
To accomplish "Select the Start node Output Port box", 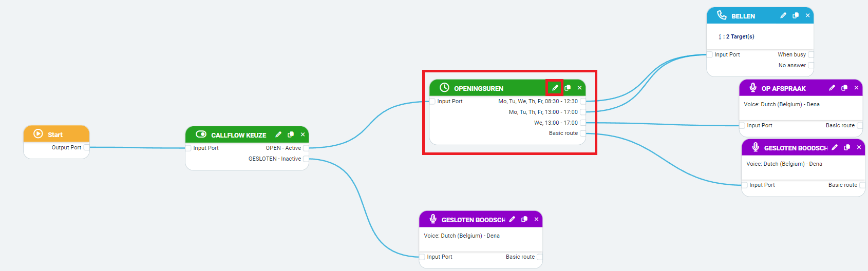I will 86,147.
